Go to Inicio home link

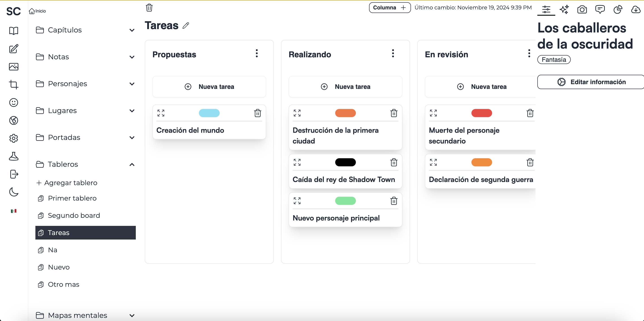click(37, 11)
